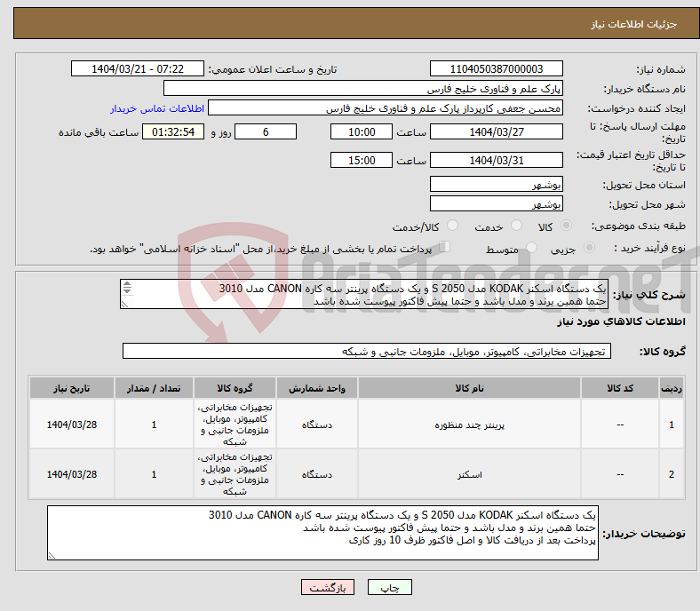Screen dimensions: 700x611
Task: Click the delivery province field بوشهر
Action: click(x=496, y=184)
